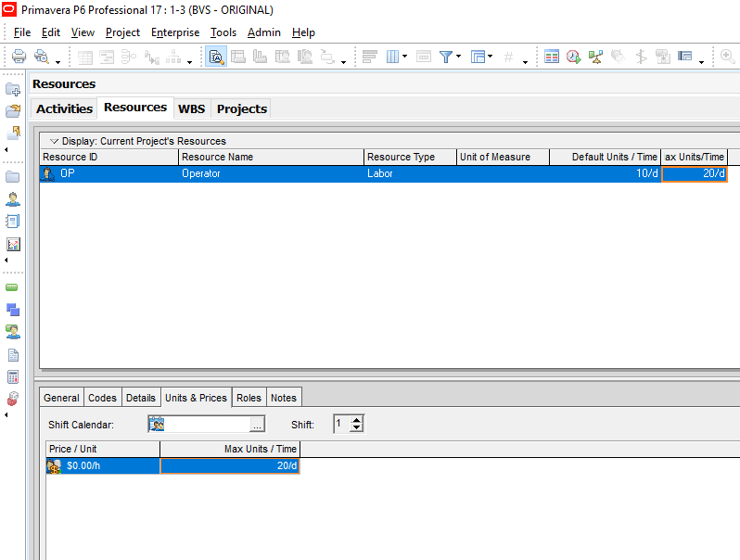Open Project Risks dice icon in sidebar
The height and width of the screenshot is (560, 740).
(x=13, y=399)
